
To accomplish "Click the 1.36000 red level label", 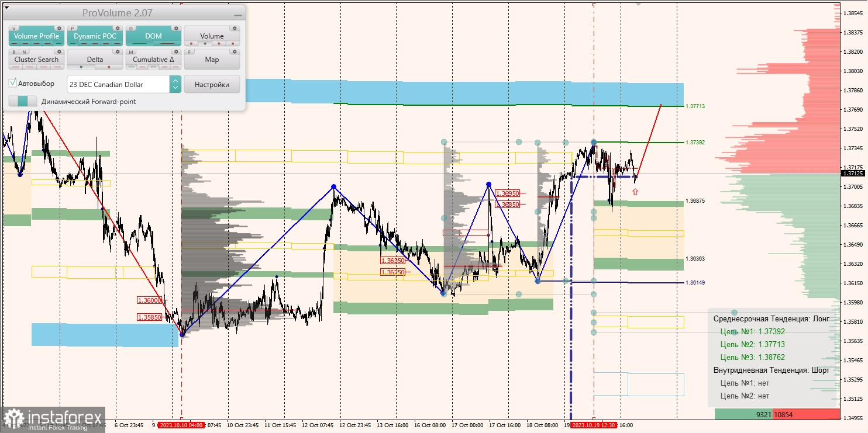I will (x=149, y=300).
